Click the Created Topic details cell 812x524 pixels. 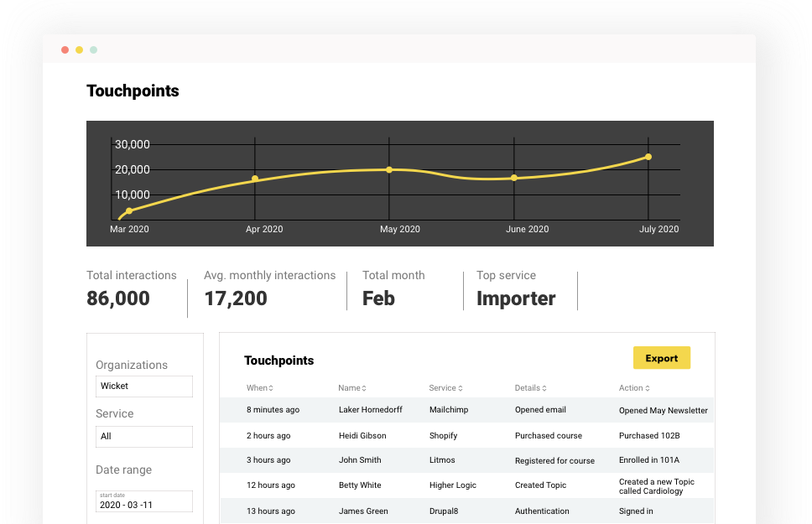(541, 485)
